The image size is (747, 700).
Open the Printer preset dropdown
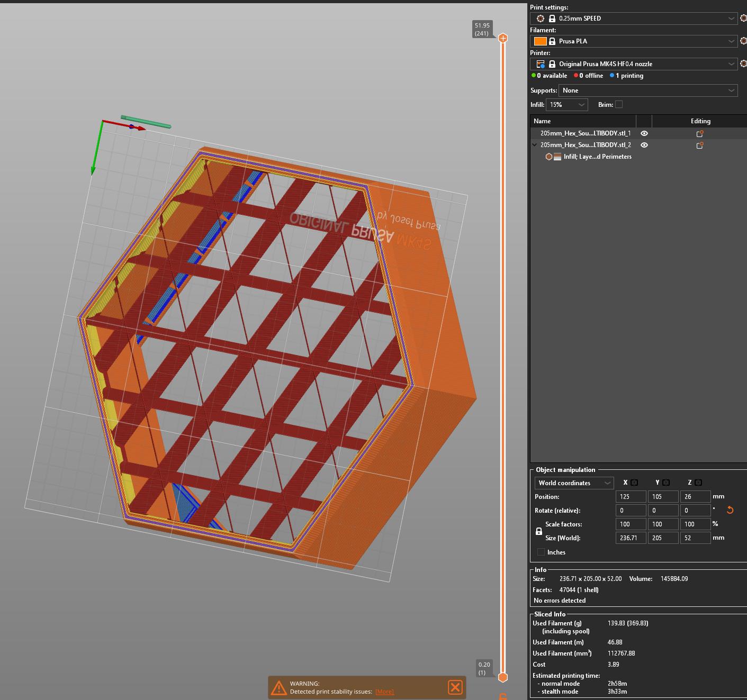[634, 63]
